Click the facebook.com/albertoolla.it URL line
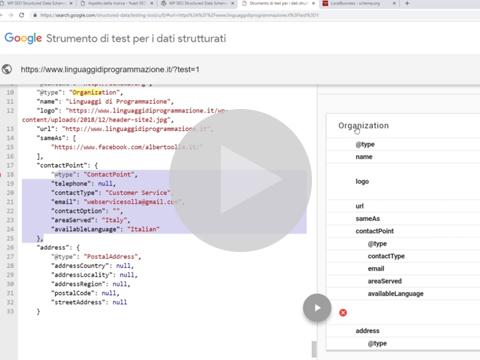 (127, 147)
